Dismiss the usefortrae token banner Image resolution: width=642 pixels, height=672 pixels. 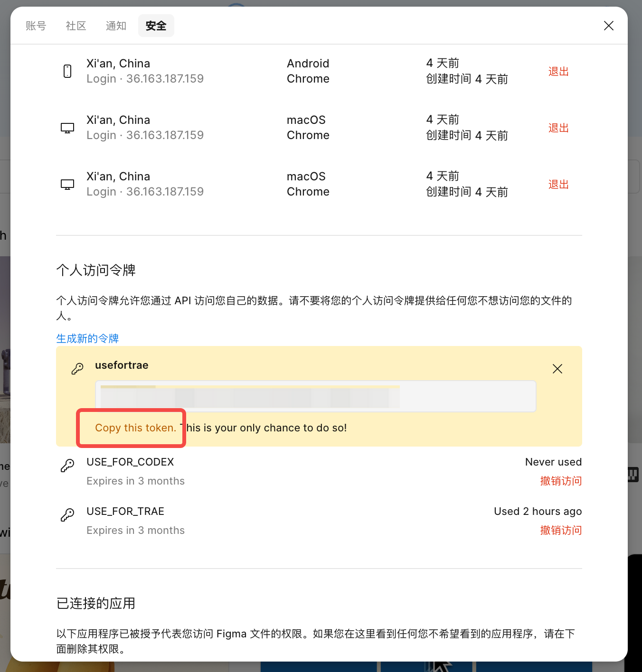point(557,369)
